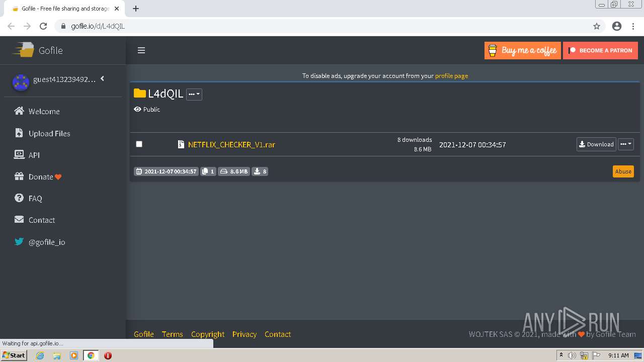Click the volume tray icon
This screenshot has width=644, height=362.
572,355
